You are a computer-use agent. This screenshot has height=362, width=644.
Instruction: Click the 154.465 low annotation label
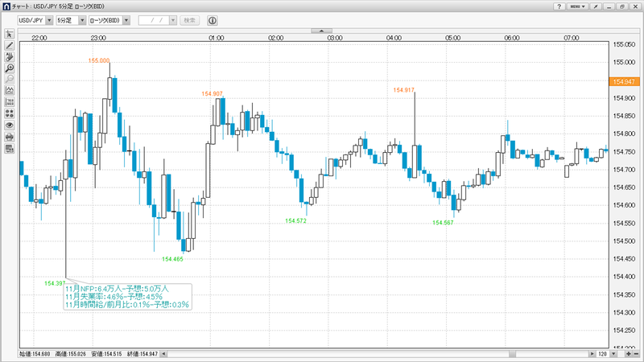click(172, 259)
